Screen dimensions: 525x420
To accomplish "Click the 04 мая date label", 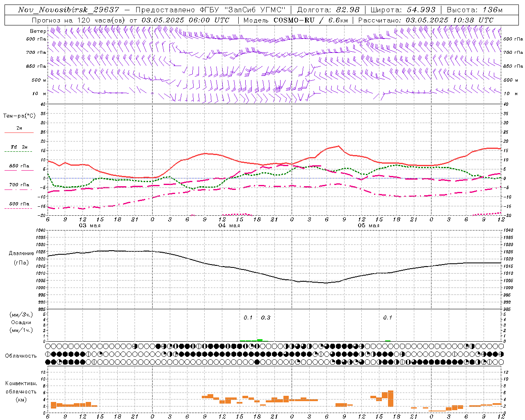I will tap(229, 226).
